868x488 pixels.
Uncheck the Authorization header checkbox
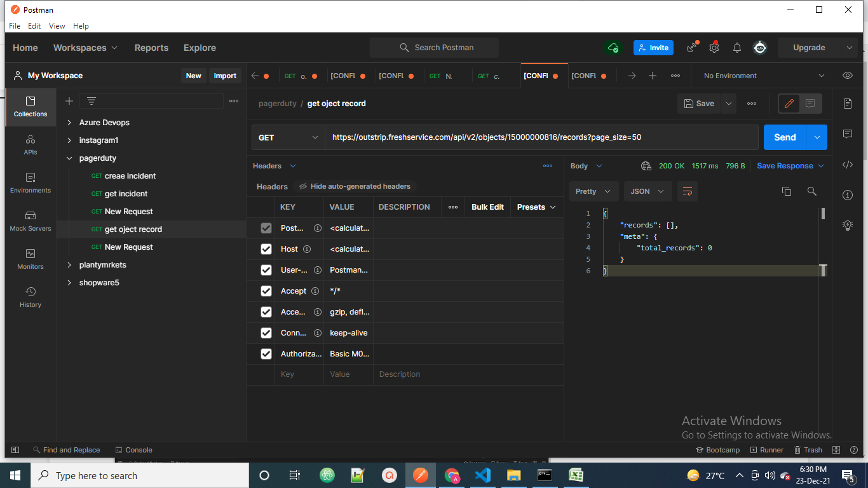coord(266,354)
